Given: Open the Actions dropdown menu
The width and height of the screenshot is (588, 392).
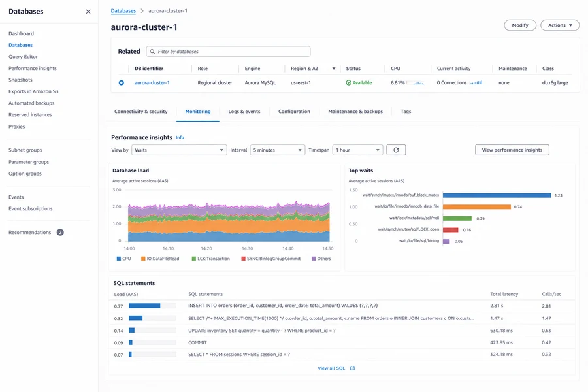Looking at the screenshot, I should pyautogui.click(x=560, y=25).
